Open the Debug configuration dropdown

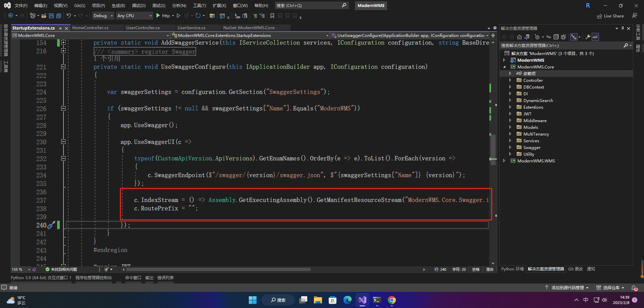pyautogui.click(x=103, y=16)
